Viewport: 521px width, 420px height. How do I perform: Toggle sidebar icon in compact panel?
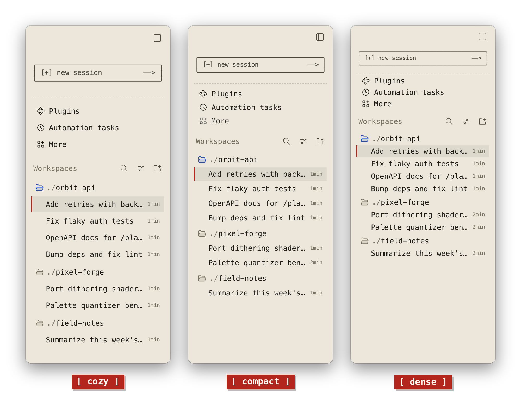pyautogui.click(x=320, y=37)
